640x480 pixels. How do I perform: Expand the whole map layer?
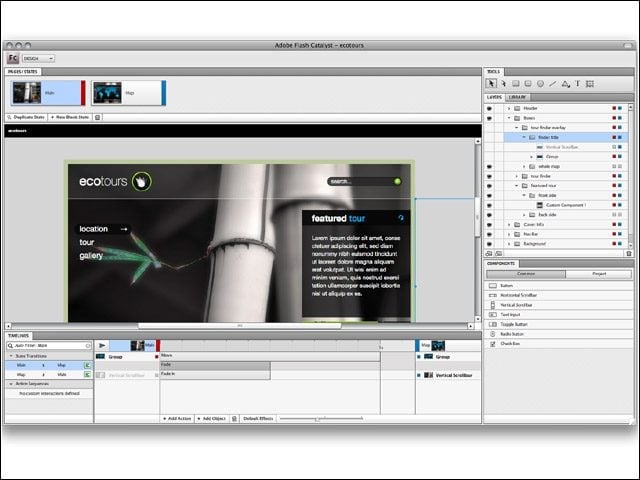(x=524, y=167)
